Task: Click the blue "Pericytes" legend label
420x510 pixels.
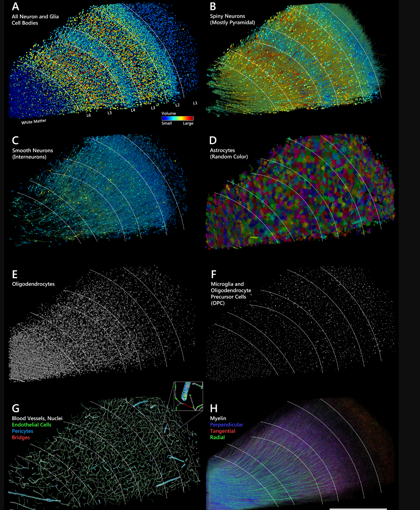Action: (x=22, y=431)
